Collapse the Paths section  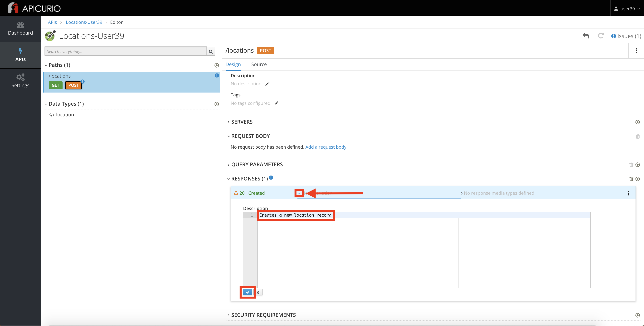(46, 65)
